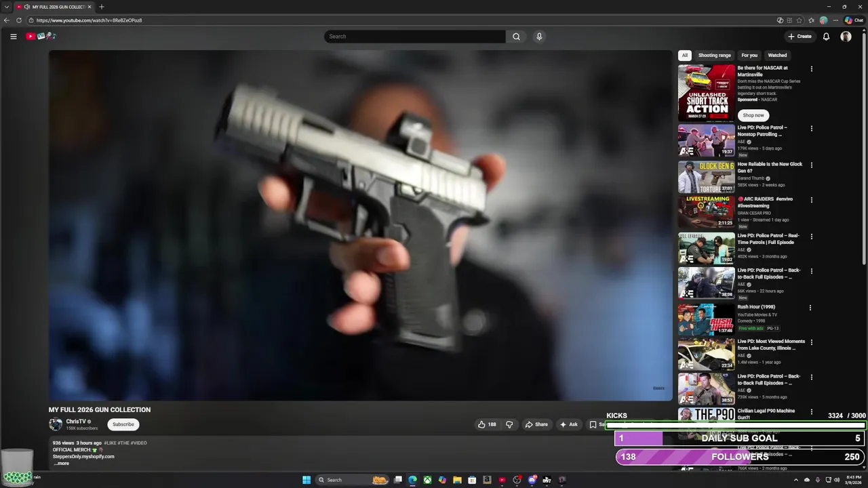This screenshot has height=488, width=868.
Task: Open Amazon app from the taskbar
Action: coord(487,480)
